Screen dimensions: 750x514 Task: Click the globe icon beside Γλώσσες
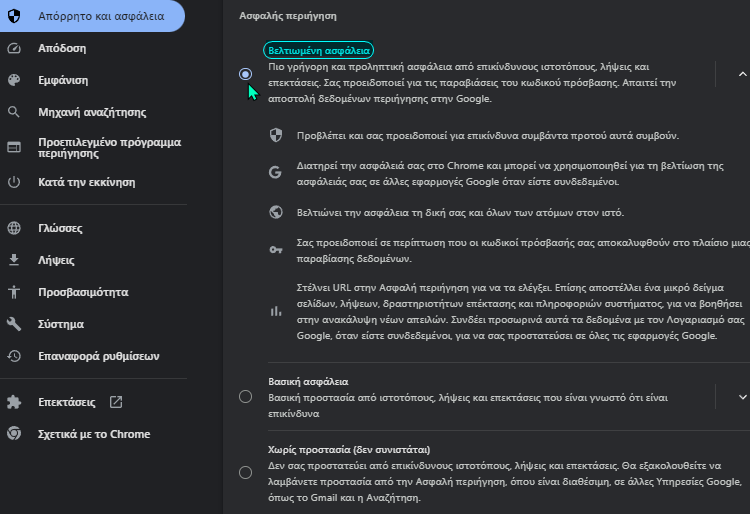[x=14, y=228]
